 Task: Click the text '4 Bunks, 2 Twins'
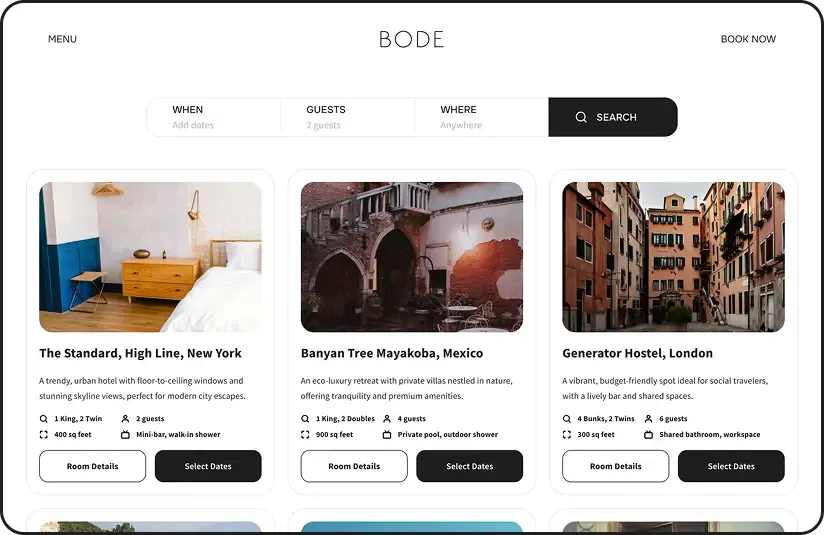pos(606,419)
